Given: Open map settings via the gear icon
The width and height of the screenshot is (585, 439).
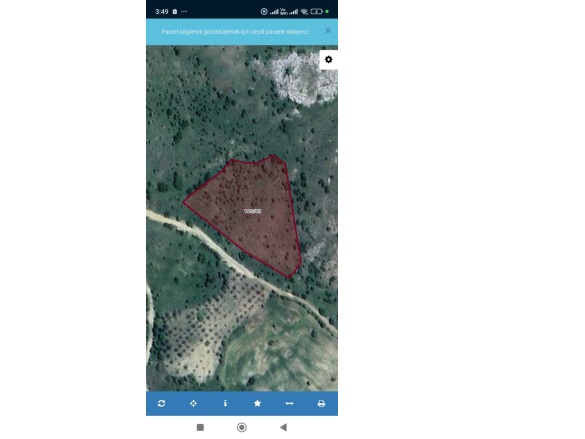Looking at the screenshot, I should pos(329,60).
